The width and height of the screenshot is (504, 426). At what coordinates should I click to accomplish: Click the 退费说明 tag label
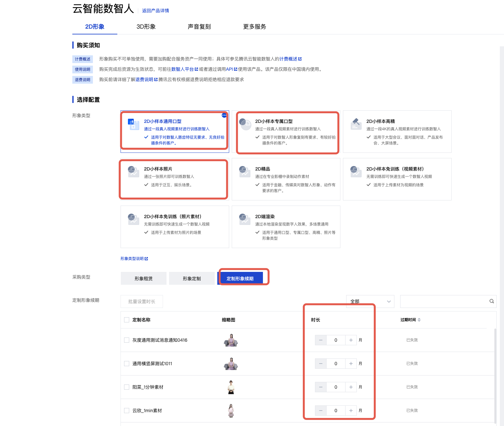pos(83,80)
